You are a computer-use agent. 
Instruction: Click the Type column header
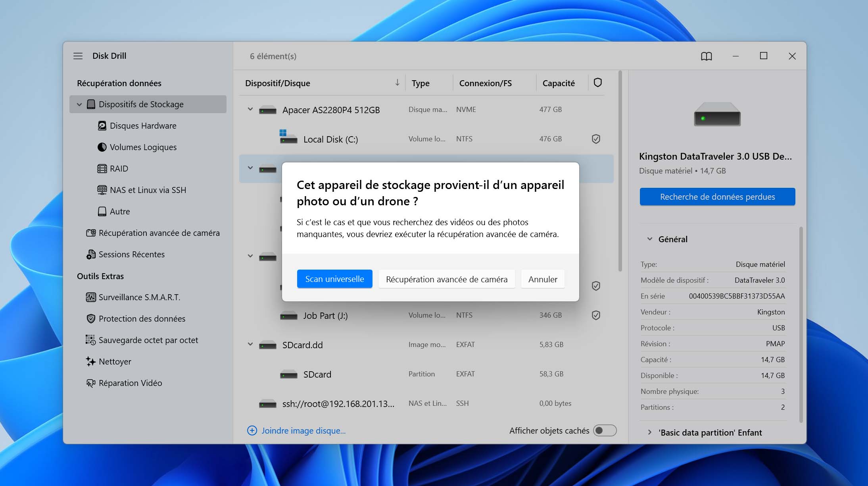[421, 83]
